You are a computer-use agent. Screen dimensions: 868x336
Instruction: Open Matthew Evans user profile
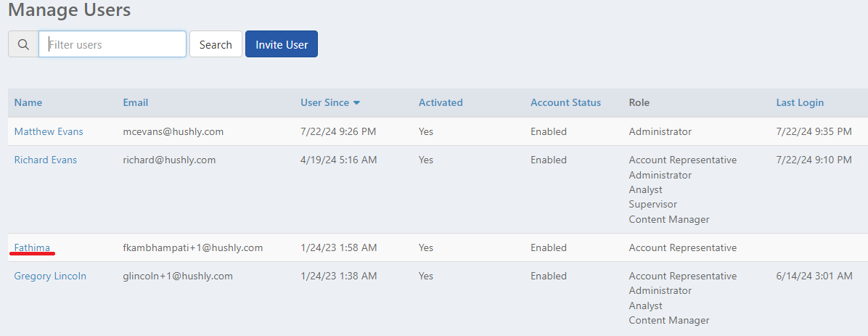pos(49,132)
